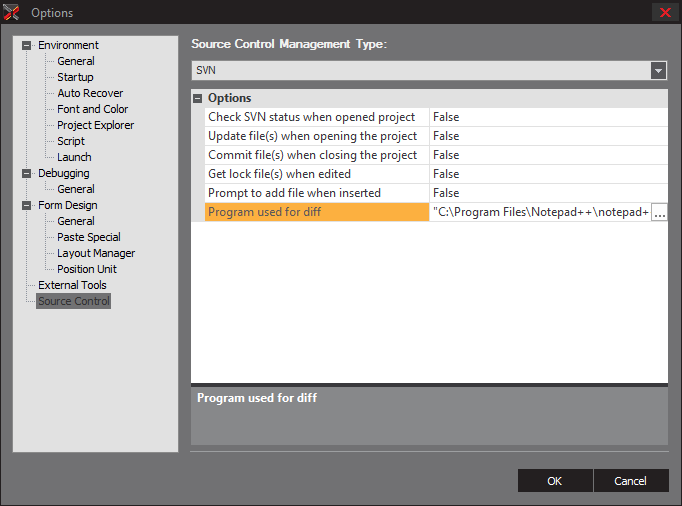Select Font and Color settings
The height and width of the screenshot is (506, 682).
click(92, 109)
